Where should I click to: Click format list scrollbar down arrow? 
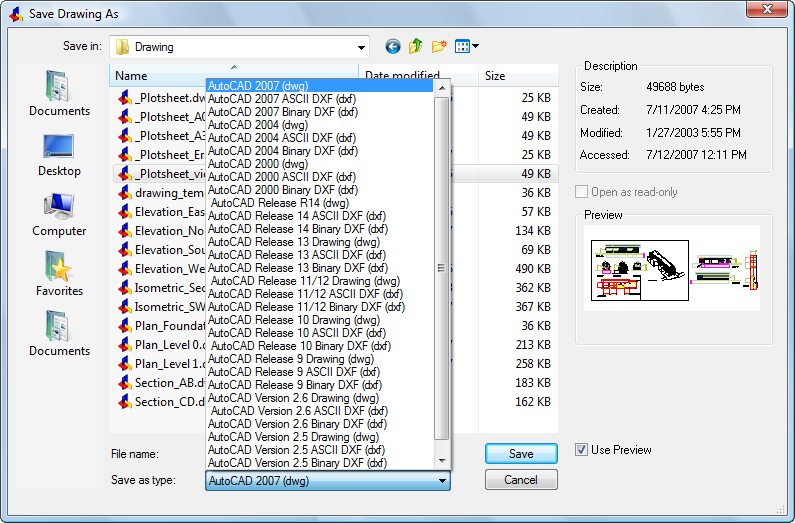[442, 460]
